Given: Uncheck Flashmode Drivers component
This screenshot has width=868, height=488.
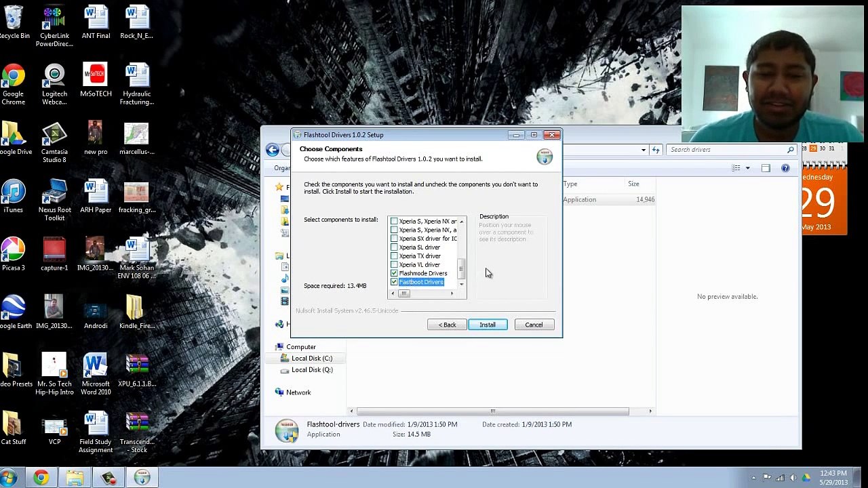Looking at the screenshot, I should (394, 273).
